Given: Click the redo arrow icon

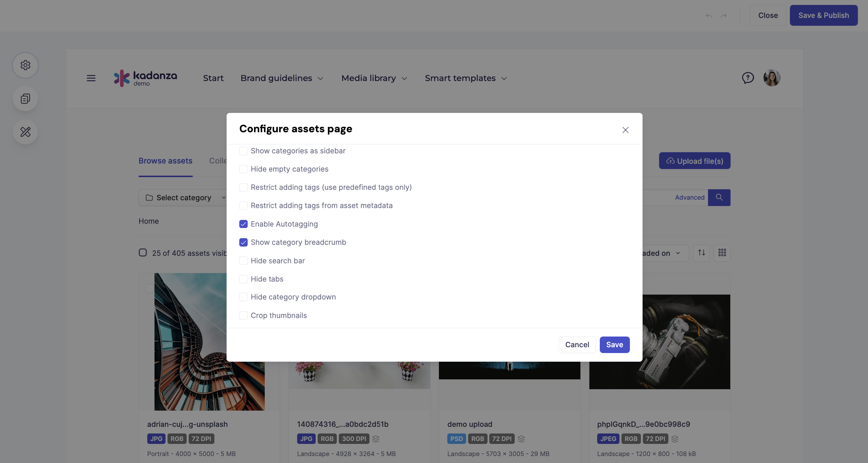Looking at the screenshot, I should click(724, 16).
